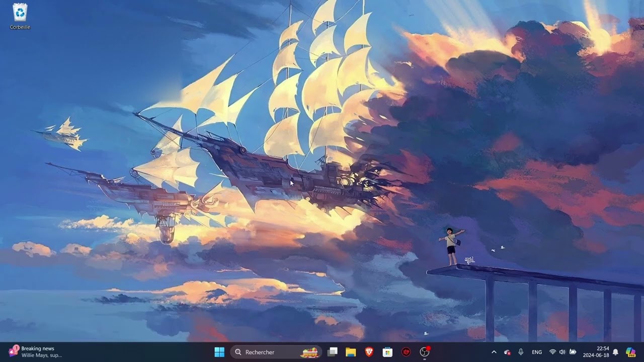Click the cloud sync error tray icon

tap(507, 352)
